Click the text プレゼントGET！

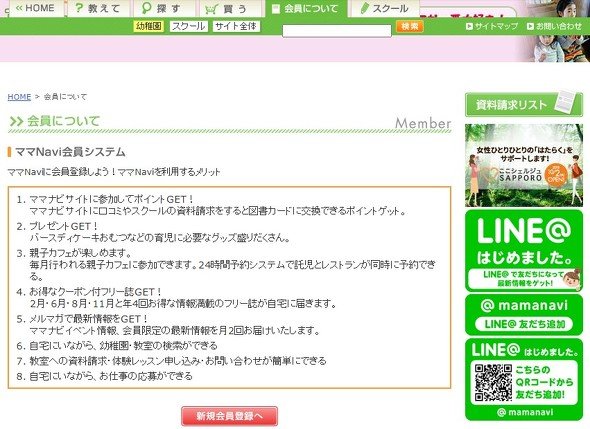point(64,226)
